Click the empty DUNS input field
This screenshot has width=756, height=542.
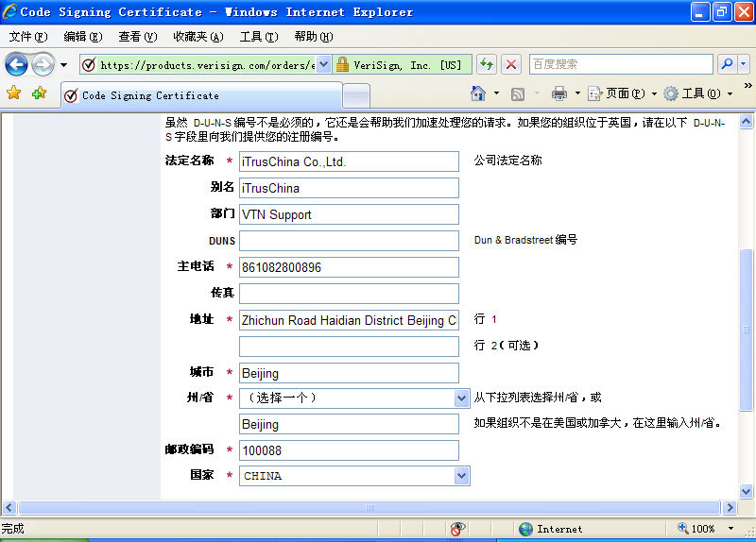pos(349,241)
